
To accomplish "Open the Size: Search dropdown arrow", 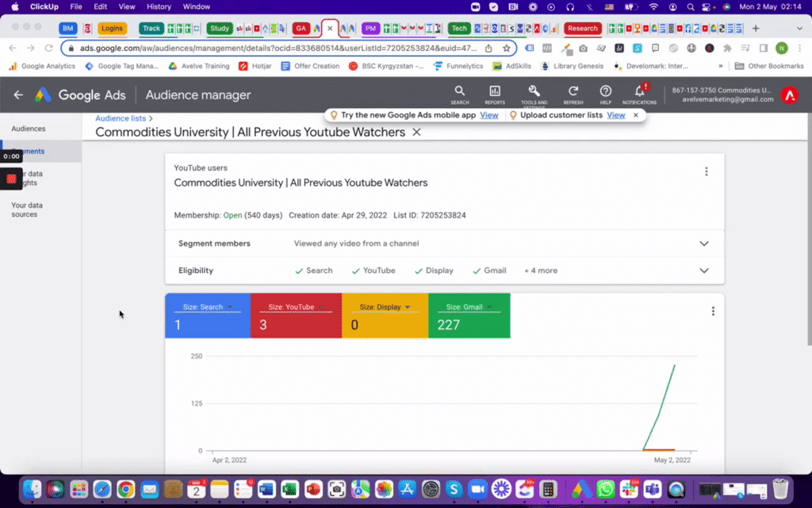I will pos(232,306).
